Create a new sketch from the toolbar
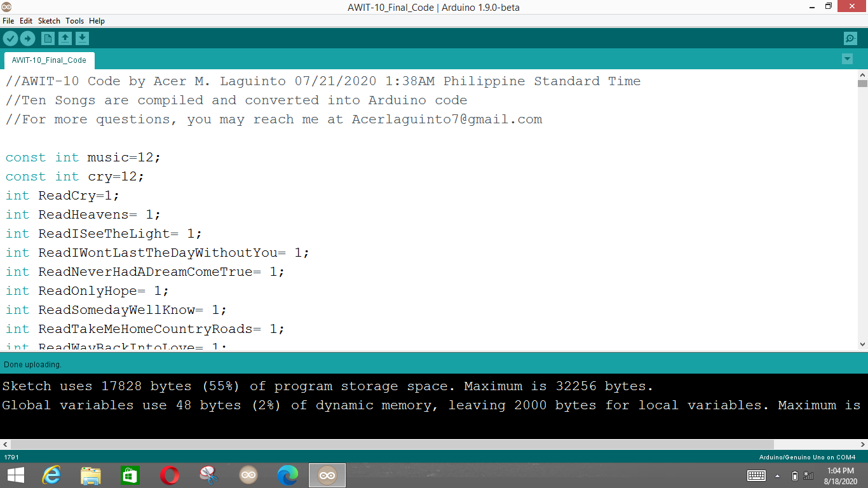Image resolution: width=868 pixels, height=488 pixels. tap(48, 39)
